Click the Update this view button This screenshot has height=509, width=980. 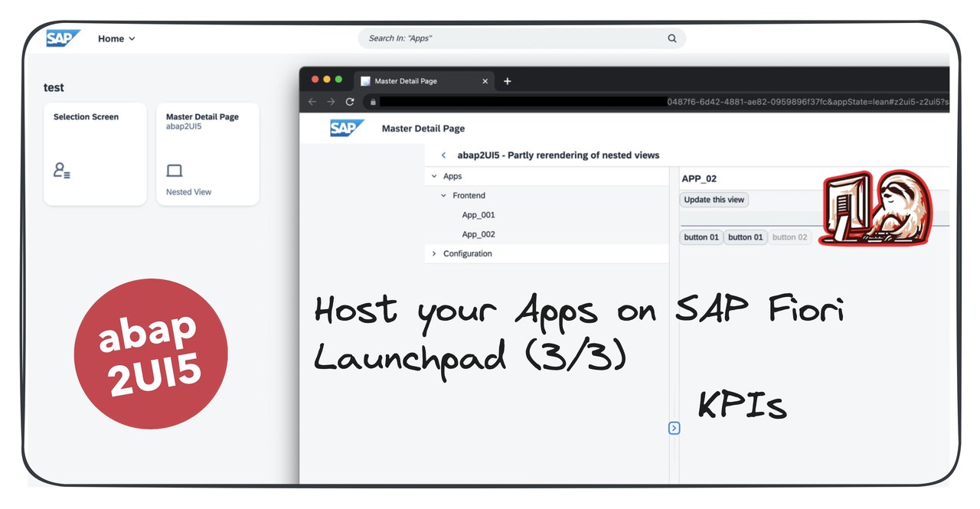714,200
